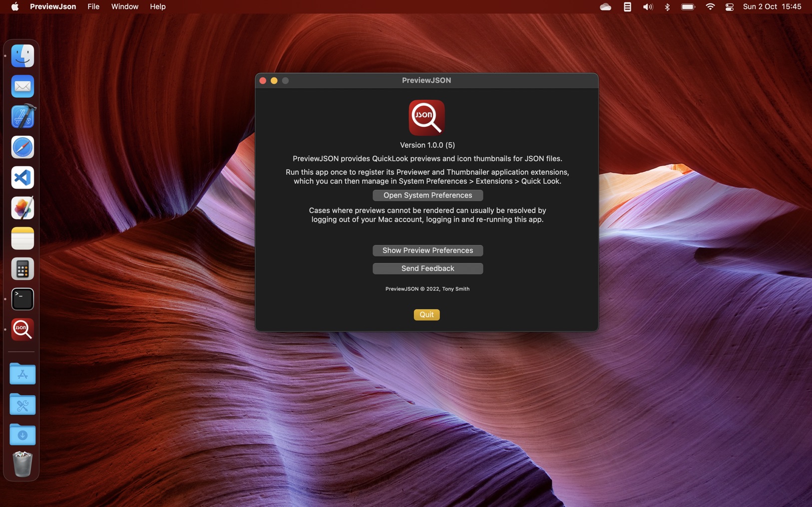Open the Window menu
The height and width of the screenshot is (507, 812).
(x=125, y=6)
